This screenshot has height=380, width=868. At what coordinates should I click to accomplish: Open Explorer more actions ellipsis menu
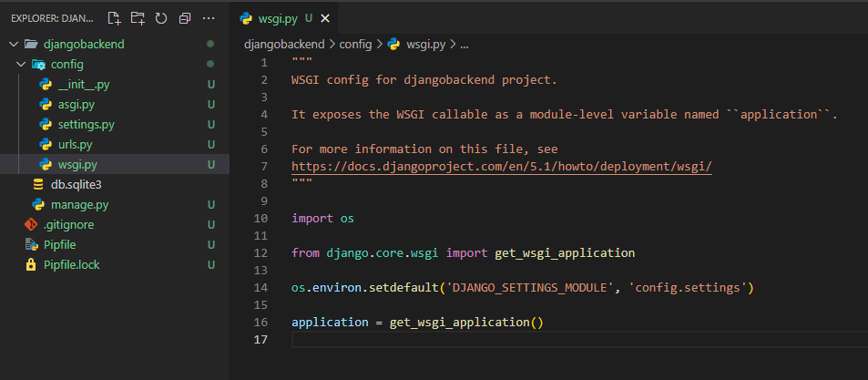pos(209,18)
